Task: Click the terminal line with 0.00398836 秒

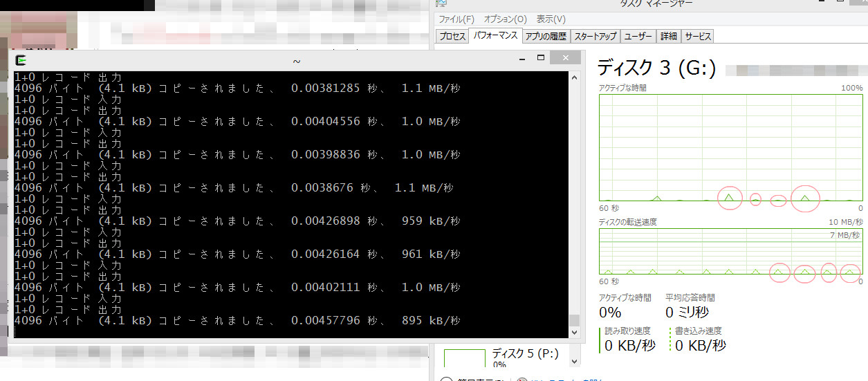Action: coord(237,155)
